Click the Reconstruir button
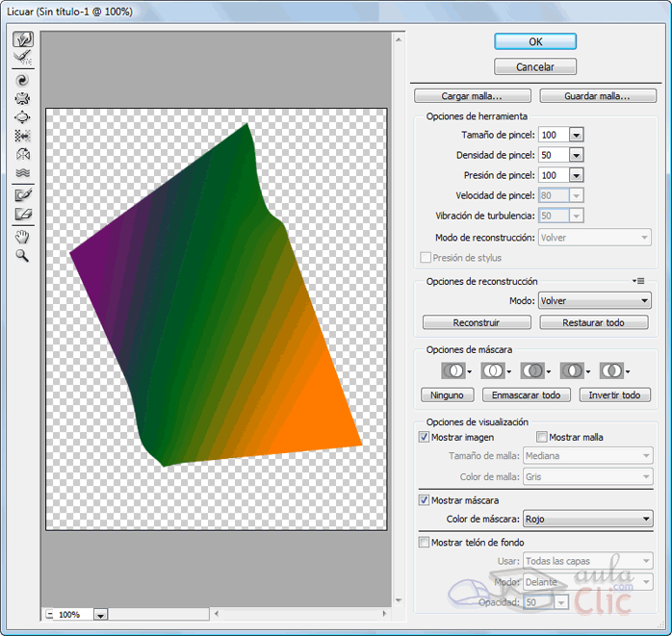This screenshot has width=672, height=636. pos(477,322)
